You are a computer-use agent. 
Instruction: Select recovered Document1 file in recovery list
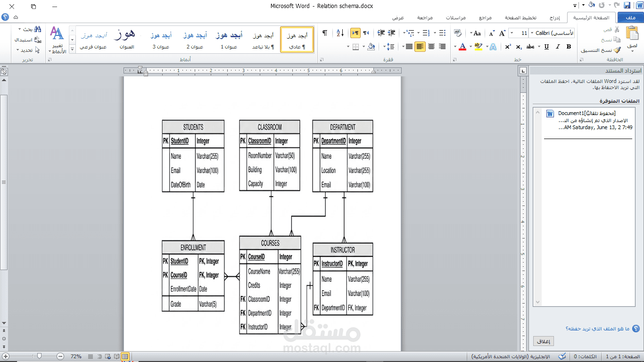point(587,120)
